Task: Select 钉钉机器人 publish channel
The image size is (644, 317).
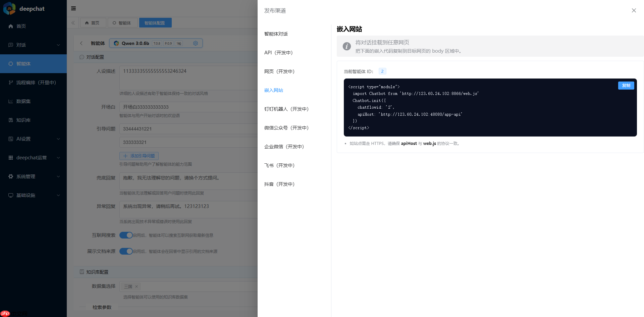Action: (286, 109)
